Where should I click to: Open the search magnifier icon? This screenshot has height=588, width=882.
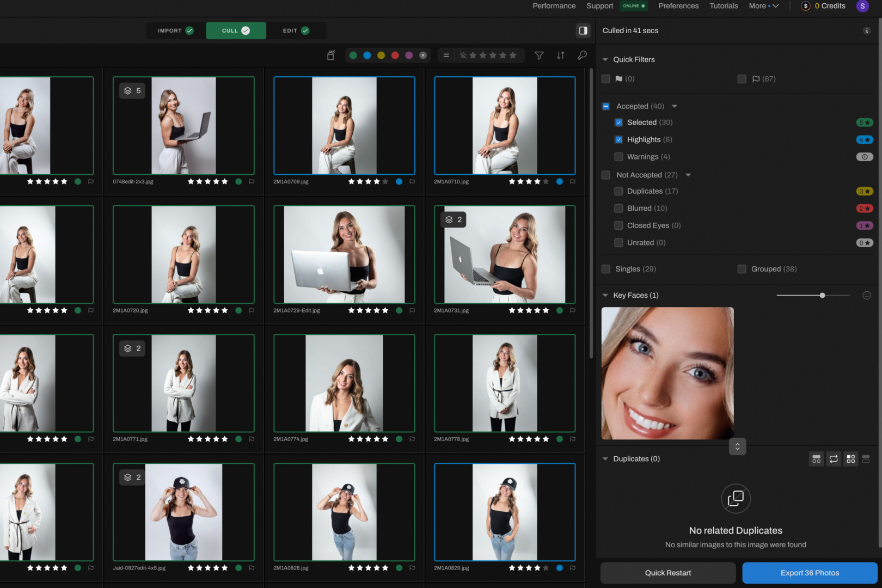(582, 55)
